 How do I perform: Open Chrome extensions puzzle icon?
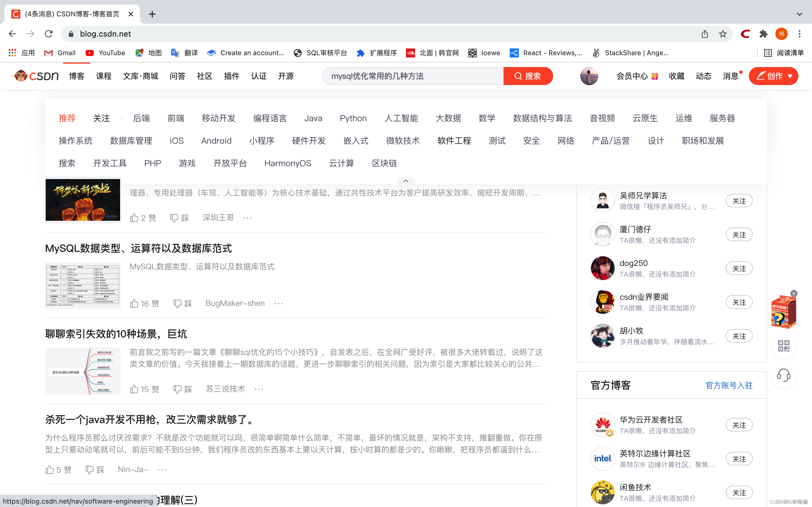[763, 34]
